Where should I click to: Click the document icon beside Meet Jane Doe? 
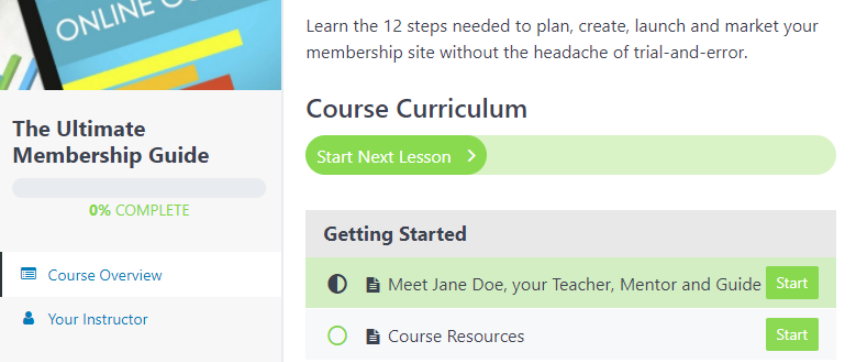pos(373,284)
